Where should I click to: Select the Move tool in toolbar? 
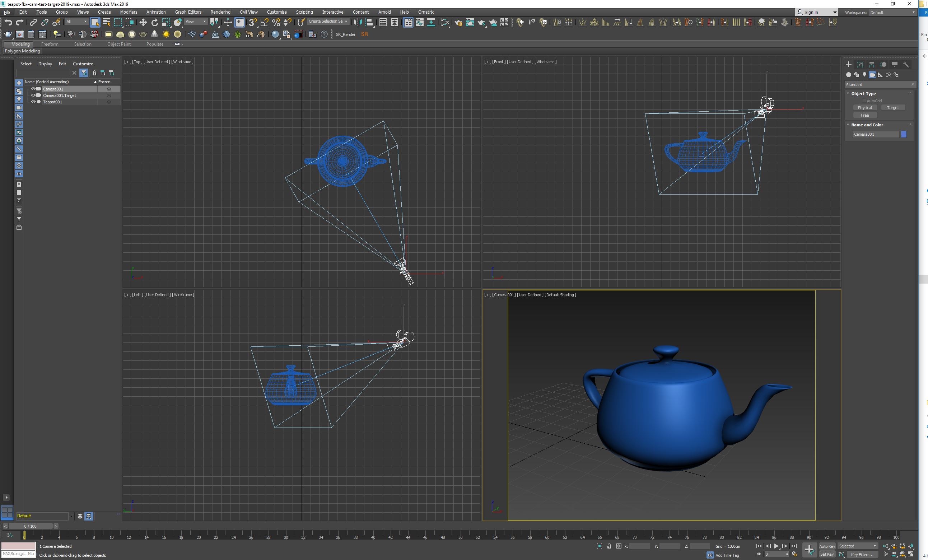[143, 23]
